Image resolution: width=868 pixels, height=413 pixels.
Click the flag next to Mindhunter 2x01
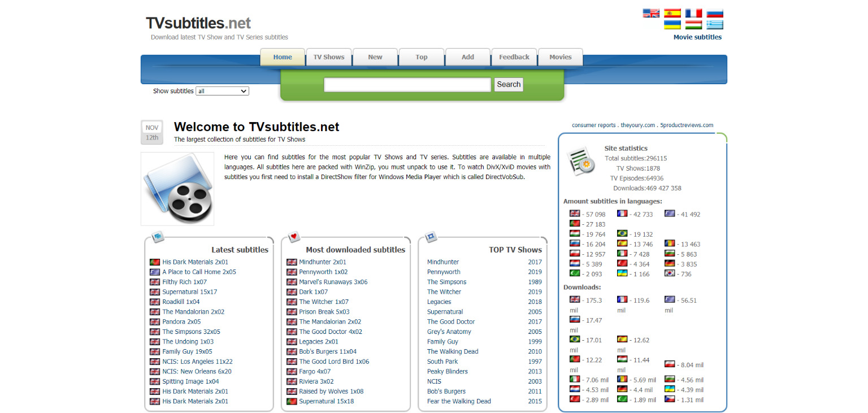click(292, 262)
